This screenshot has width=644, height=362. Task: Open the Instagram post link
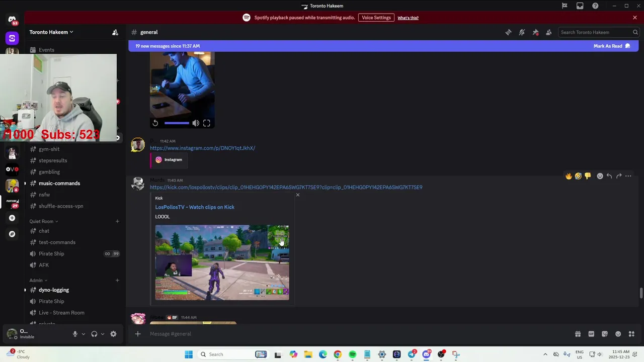[202, 148]
